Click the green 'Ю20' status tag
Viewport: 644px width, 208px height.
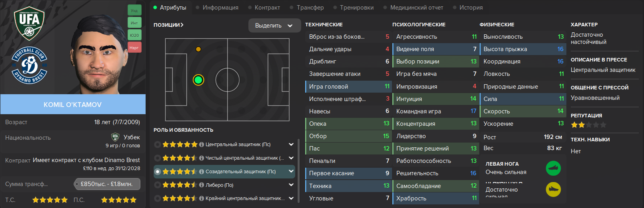(134, 35)
